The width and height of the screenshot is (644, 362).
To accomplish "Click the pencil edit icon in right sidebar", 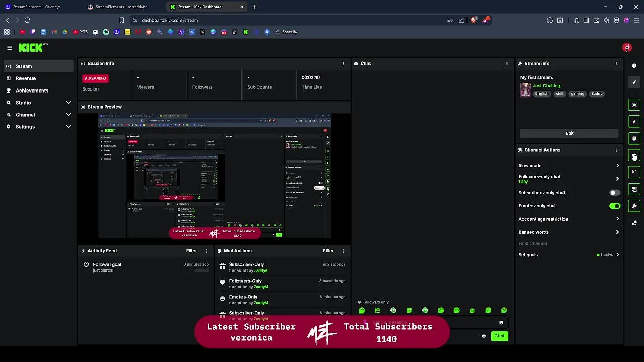I will (634, 82).
